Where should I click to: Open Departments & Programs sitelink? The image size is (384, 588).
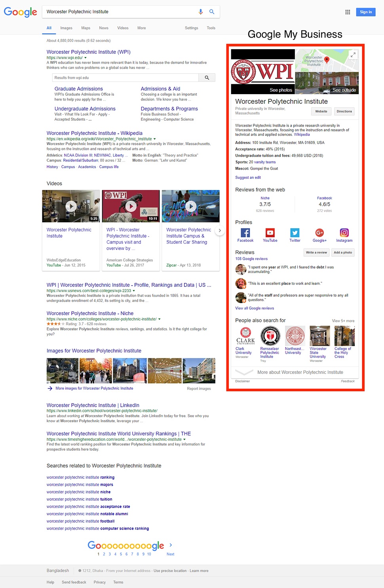point(169,109)
